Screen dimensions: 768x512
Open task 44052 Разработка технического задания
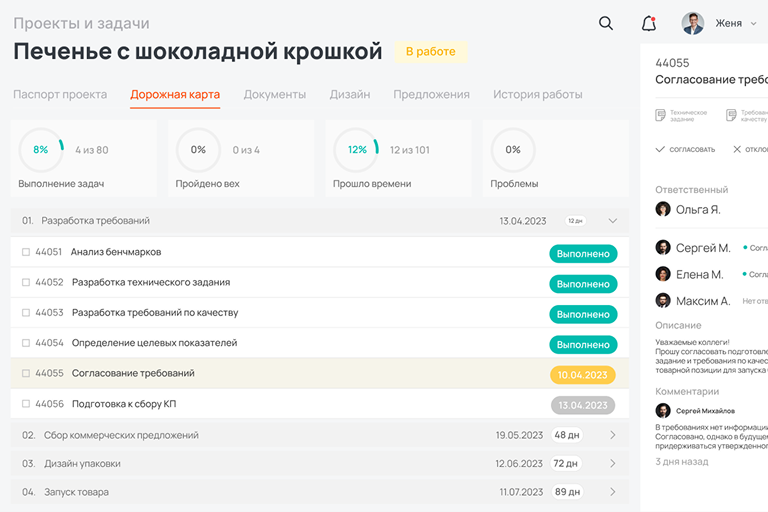tap(151, 283)
